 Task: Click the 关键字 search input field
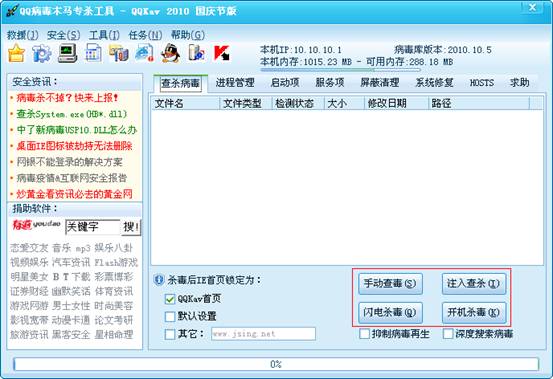click(x=93, y=227)
